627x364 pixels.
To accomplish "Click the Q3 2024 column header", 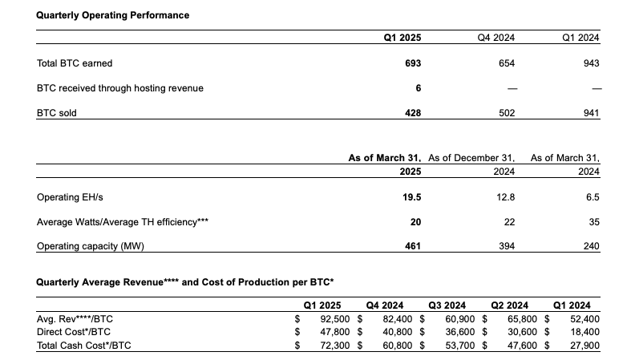I will click(447, 305).
